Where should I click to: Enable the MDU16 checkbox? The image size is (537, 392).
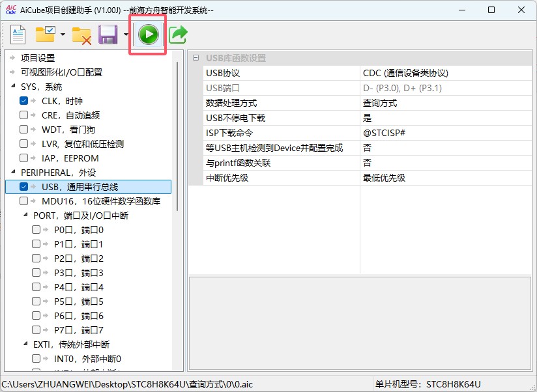pos(23,201)
